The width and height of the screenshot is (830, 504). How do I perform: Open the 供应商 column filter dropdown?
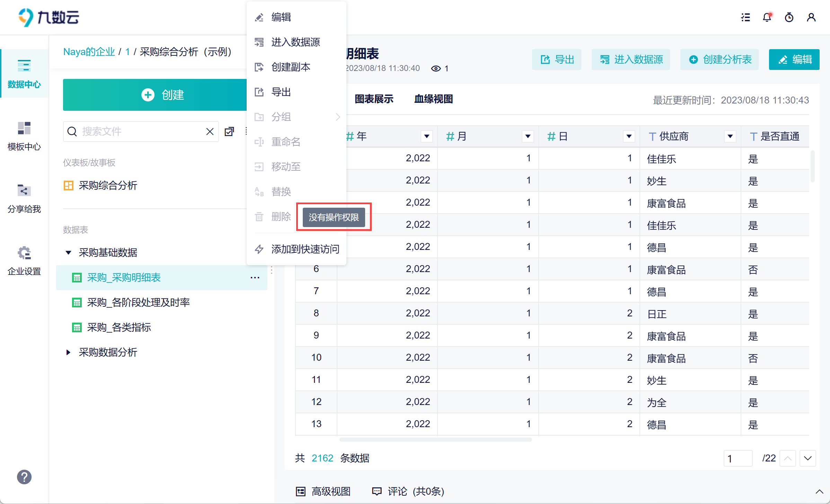pyautogui.click(x=730, y=136)
